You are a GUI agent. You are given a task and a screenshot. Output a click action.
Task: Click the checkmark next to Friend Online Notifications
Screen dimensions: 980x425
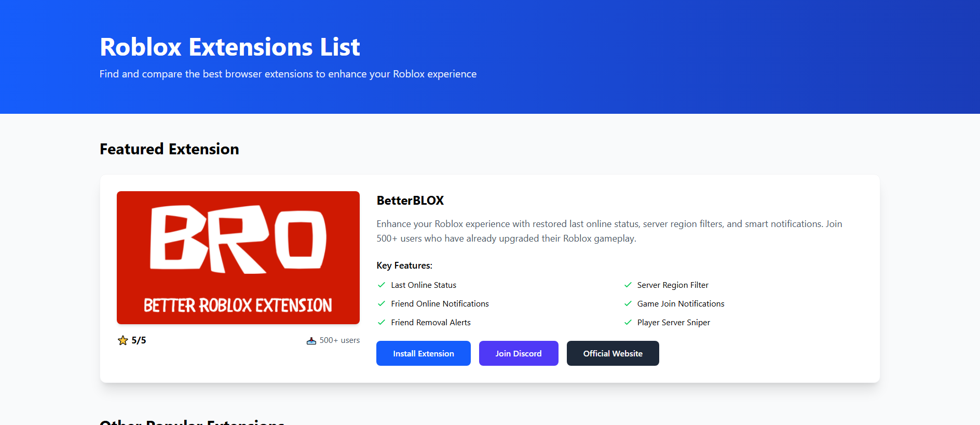tap(382, 303)
